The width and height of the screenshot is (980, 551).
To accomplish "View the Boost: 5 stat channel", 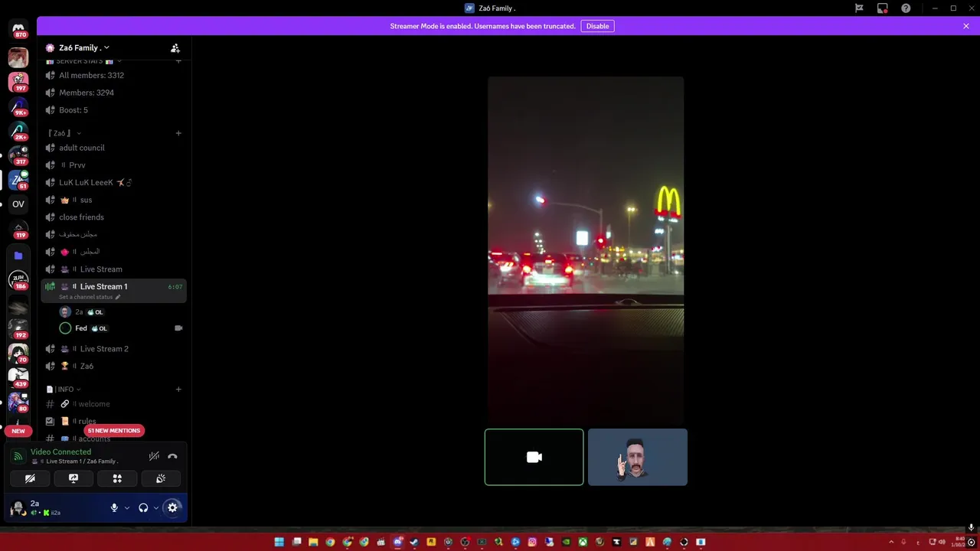I will tap(113, 110).
